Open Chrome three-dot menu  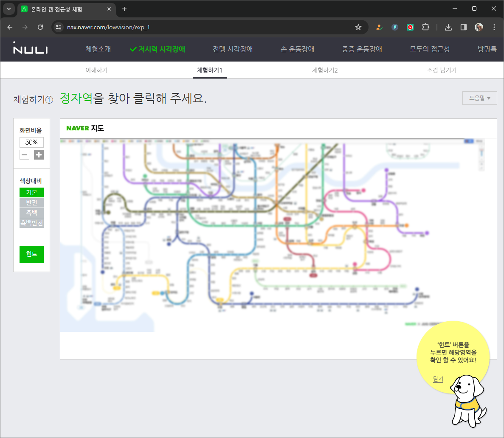(x=494, y=27)
